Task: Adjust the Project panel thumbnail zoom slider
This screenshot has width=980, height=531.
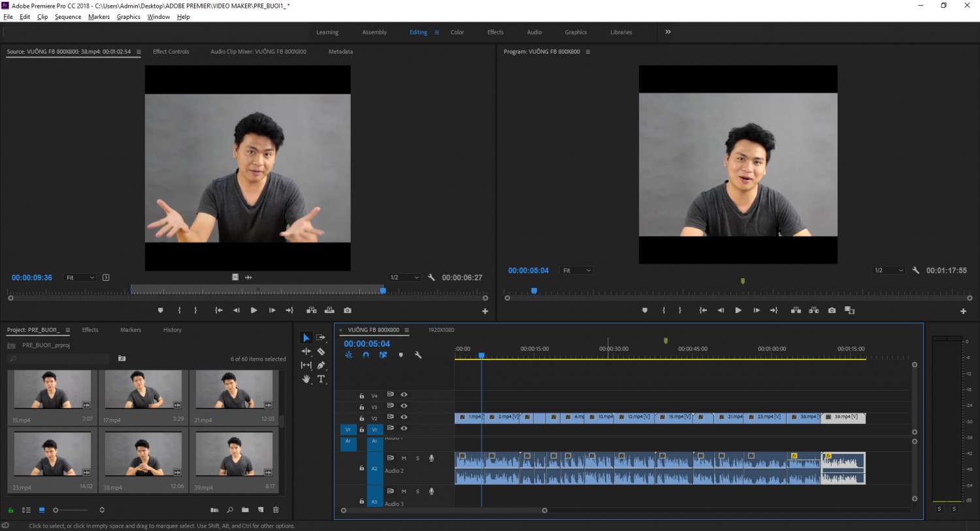Action: point(71,510)
